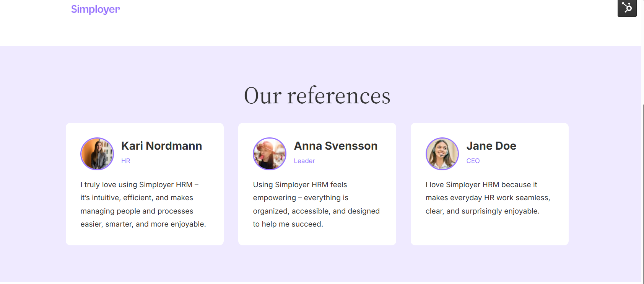The image size is (644, 284).
Task: Open the HubSpot sprocket tools icon
Action: 627,8
